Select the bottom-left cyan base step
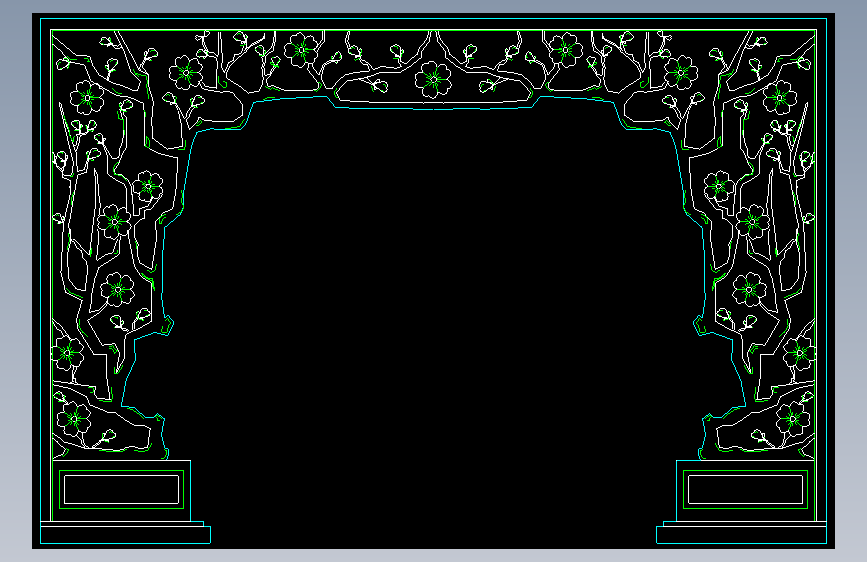This screenshot has width=867, height=562. pyautogui.click(x=125, y=535)
